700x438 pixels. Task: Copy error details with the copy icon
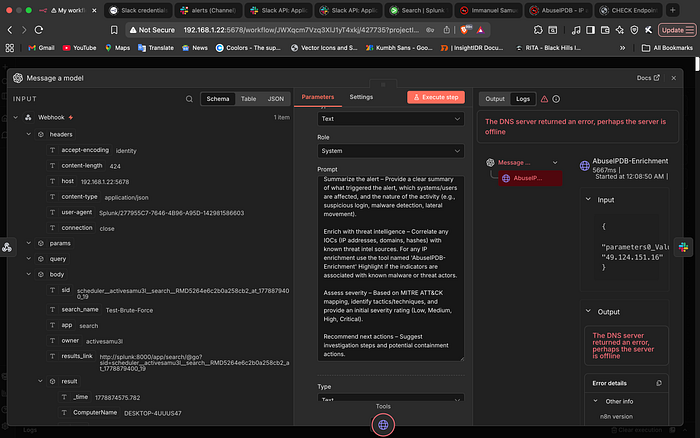659,383
